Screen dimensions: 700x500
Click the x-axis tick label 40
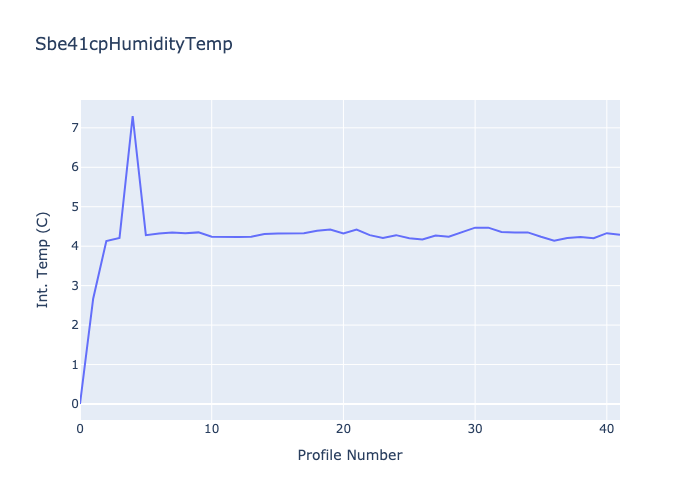click(606, 429)
